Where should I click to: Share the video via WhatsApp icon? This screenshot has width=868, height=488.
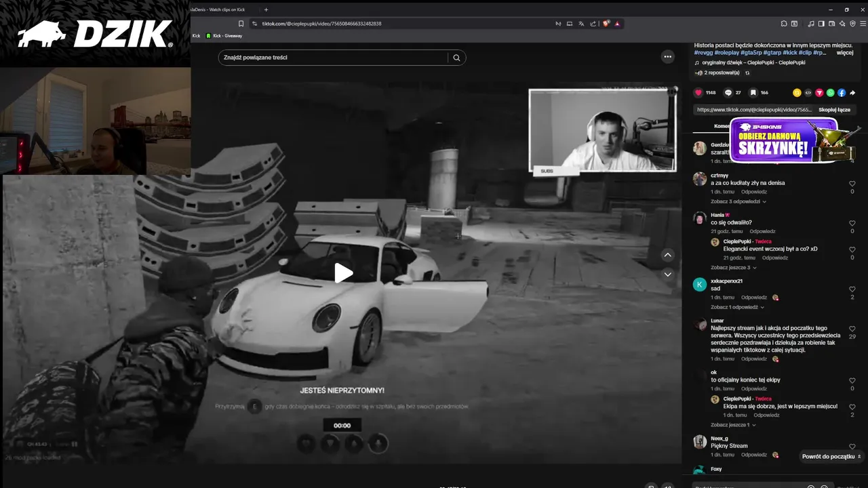click(x=830, y=93)
